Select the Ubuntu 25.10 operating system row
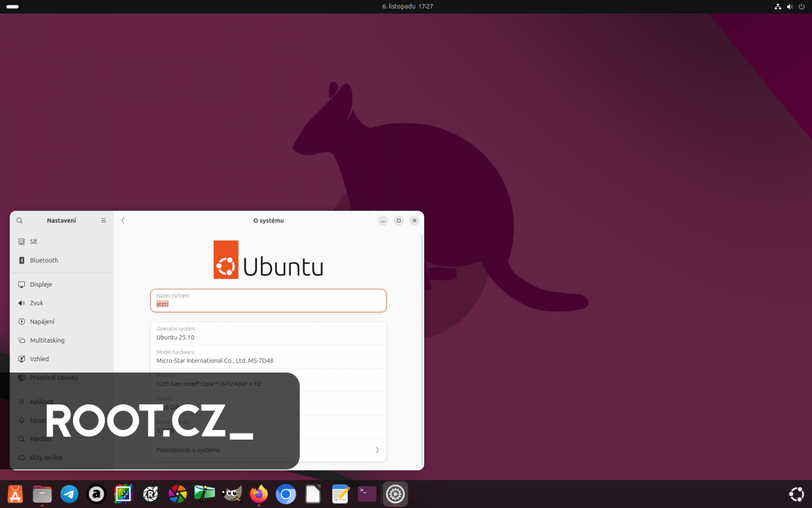812x508 pixels. [x=269, y=334]
